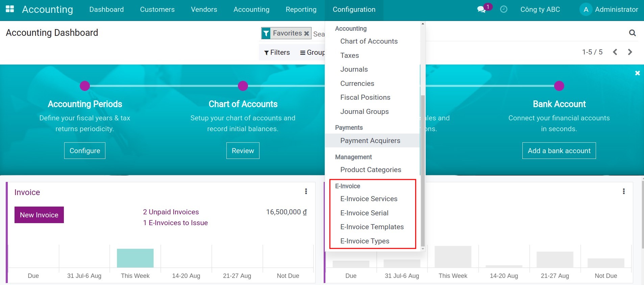
Task: Close the onboarding banner
Action: (637, 73)
